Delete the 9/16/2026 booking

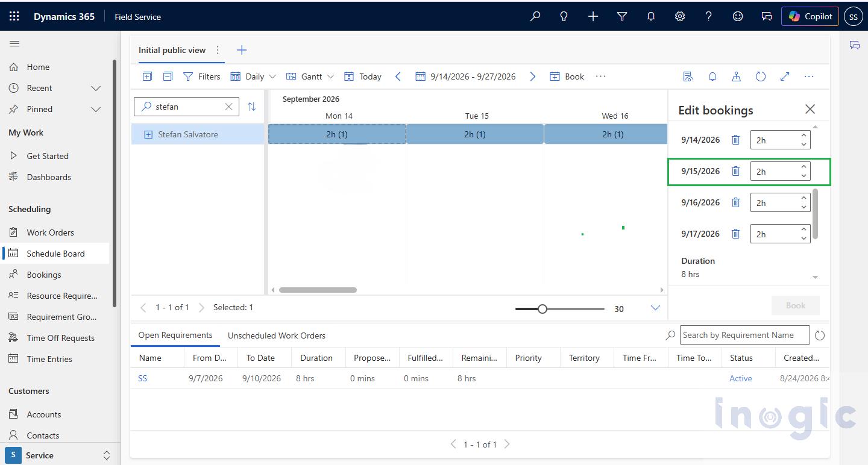coord(735,202)
